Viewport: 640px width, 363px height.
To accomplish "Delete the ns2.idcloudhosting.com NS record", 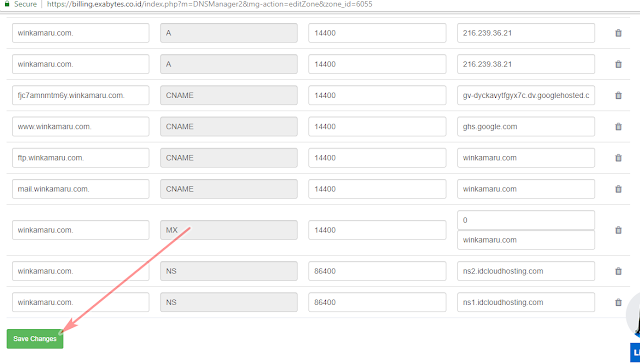I will [618, 271].
